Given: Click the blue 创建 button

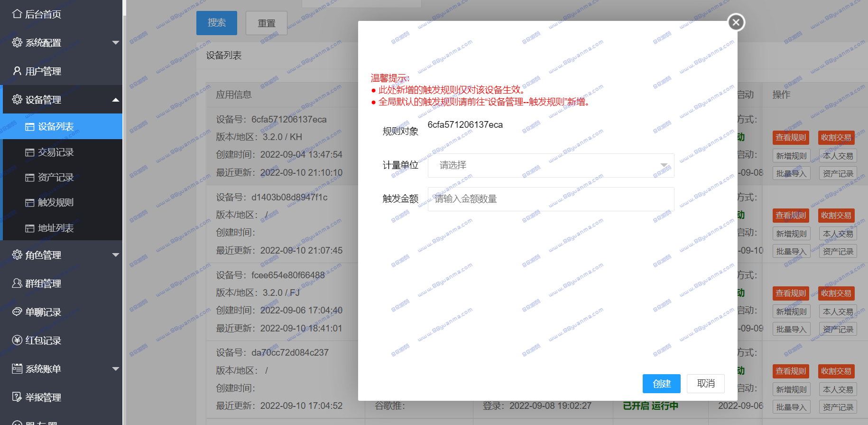Looking at the screenshot, I should coord(662,384).
